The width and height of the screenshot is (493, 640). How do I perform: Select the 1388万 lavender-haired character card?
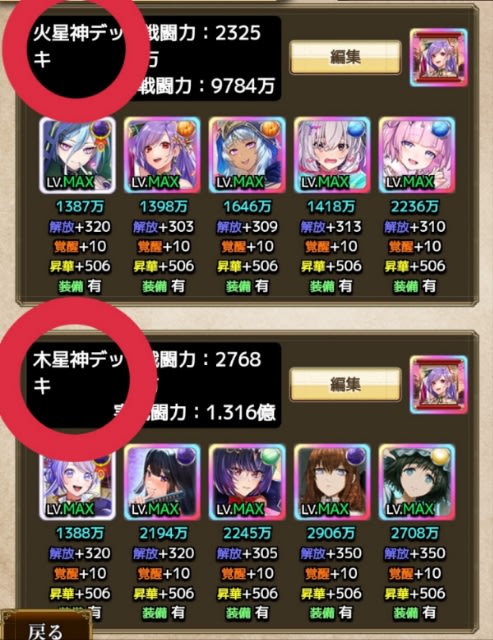[x=78, y=482]
